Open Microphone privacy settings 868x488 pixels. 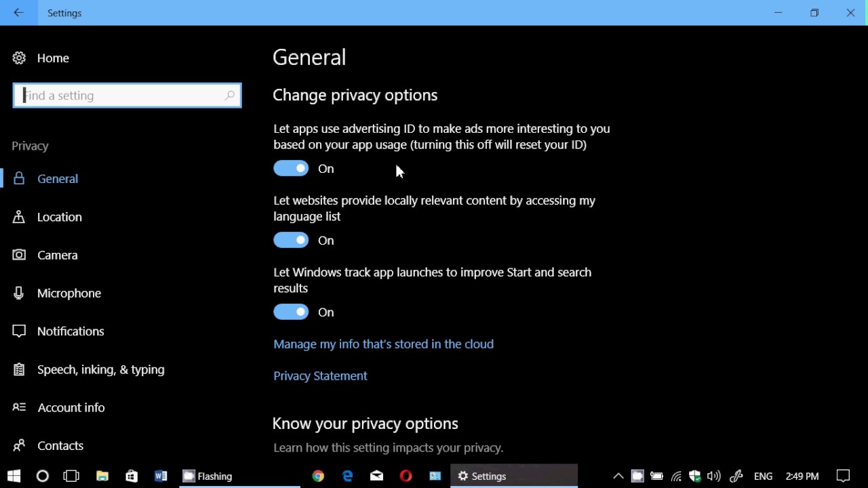68,293
